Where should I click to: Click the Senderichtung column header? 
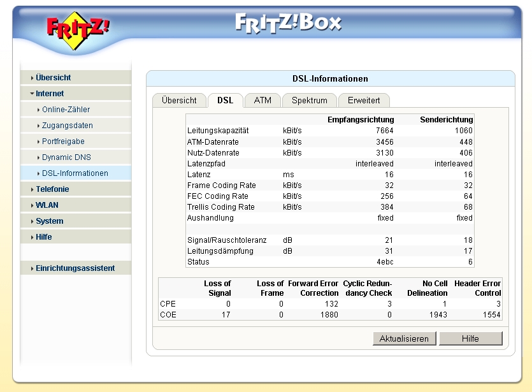pyautogui.click(x=446, y=119)
